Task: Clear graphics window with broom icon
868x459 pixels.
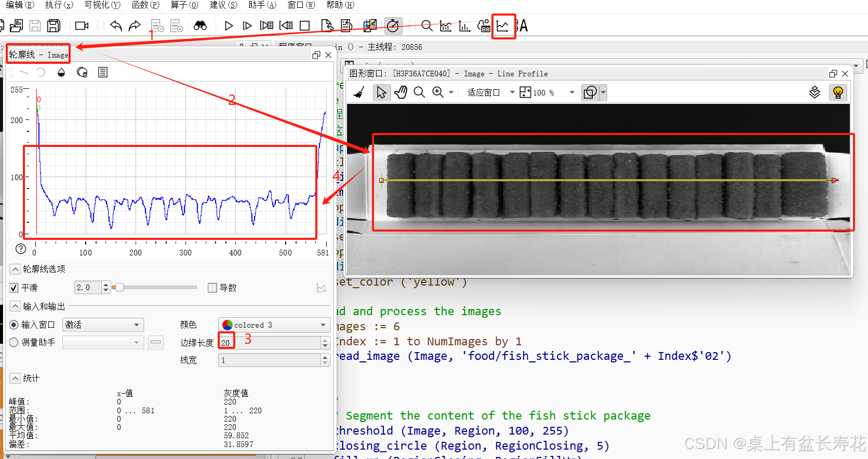Action: coord(359,92)
